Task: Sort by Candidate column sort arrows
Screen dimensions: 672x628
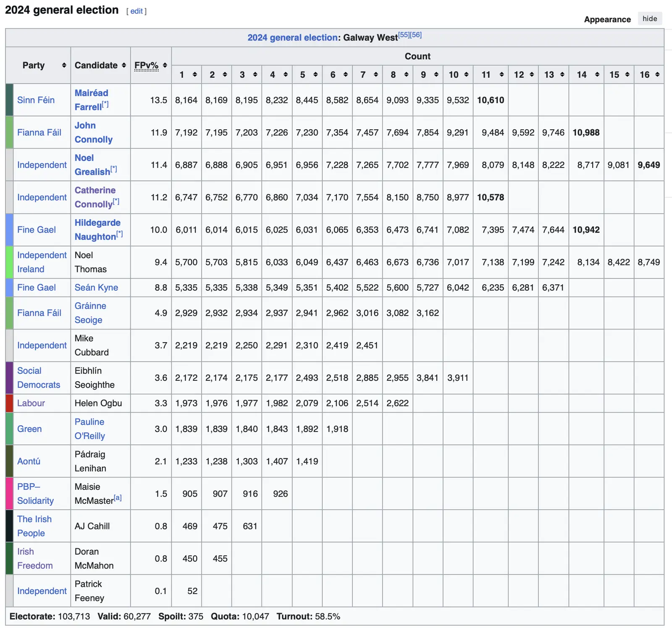Action: pyautogui.click(x=124, y=65)
